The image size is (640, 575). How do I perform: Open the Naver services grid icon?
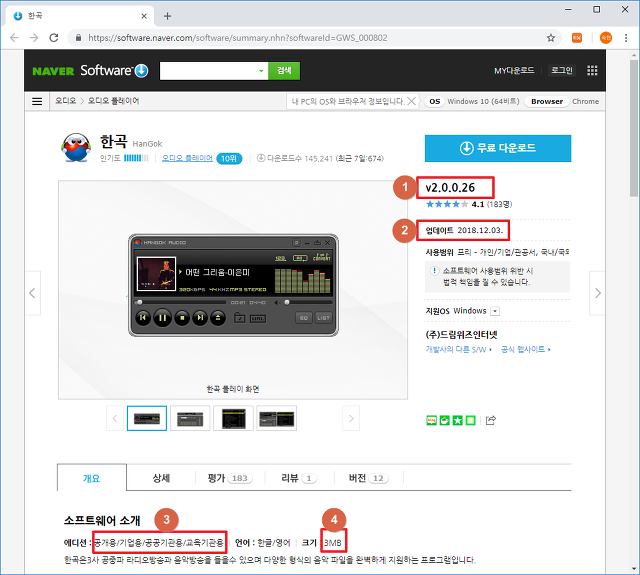coord(592,71)
